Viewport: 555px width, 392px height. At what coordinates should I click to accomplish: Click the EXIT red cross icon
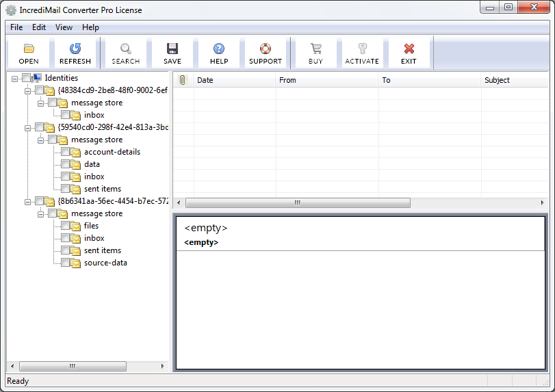409,48
